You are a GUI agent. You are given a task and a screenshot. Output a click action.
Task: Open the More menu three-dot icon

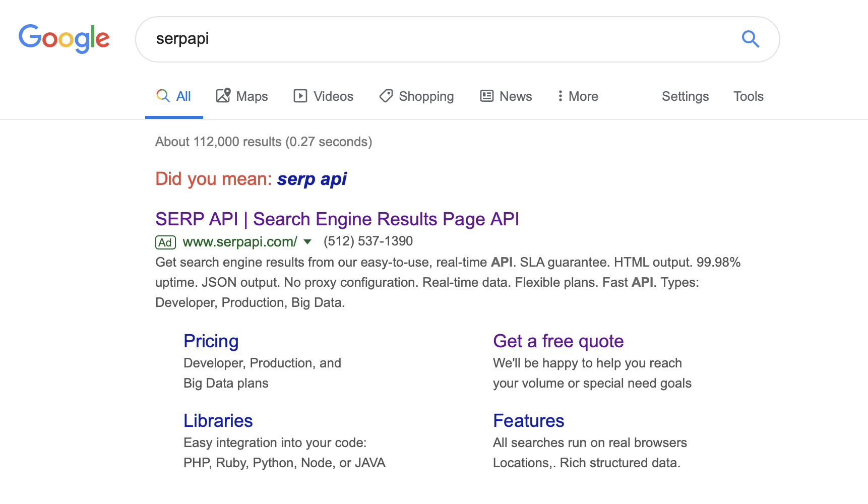pyautogui.click(x=560, y=96)
